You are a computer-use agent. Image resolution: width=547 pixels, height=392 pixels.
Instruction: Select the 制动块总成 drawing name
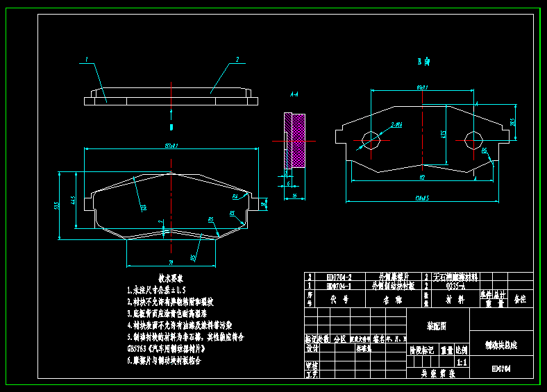[x=501, y=346]
